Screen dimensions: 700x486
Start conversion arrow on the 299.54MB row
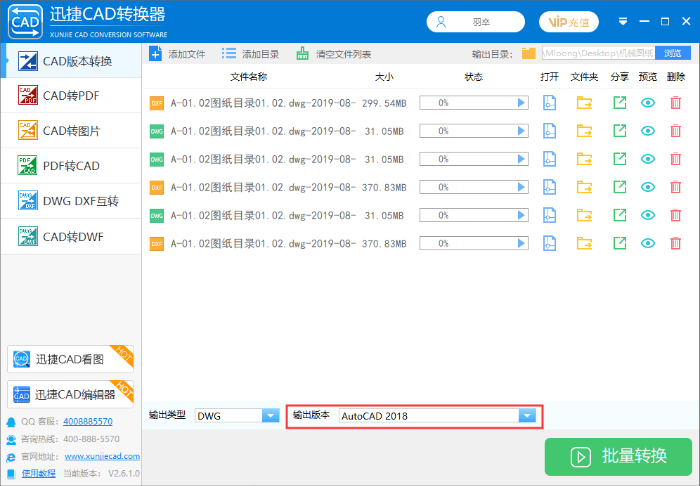521,103
